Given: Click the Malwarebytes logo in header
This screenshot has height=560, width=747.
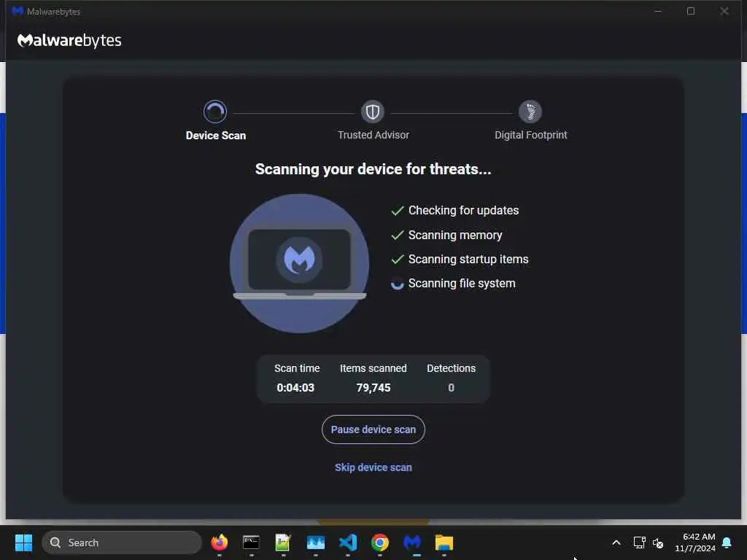Looking at the screenshot, I should (69, 41).
